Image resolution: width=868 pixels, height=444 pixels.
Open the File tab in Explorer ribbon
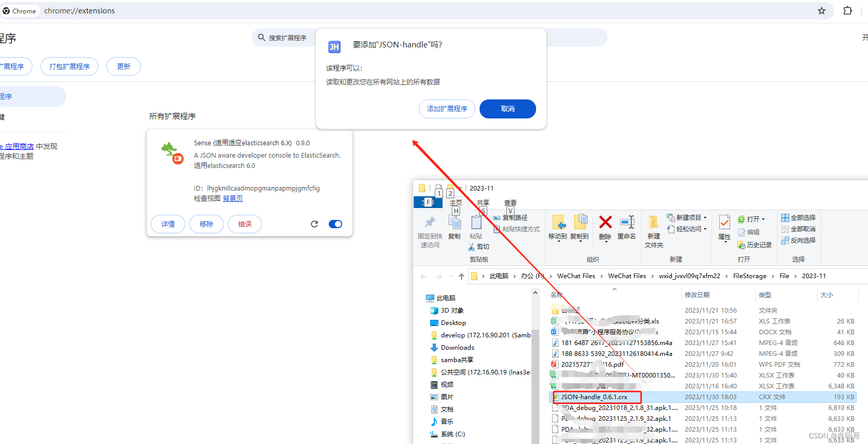(428, 202)
